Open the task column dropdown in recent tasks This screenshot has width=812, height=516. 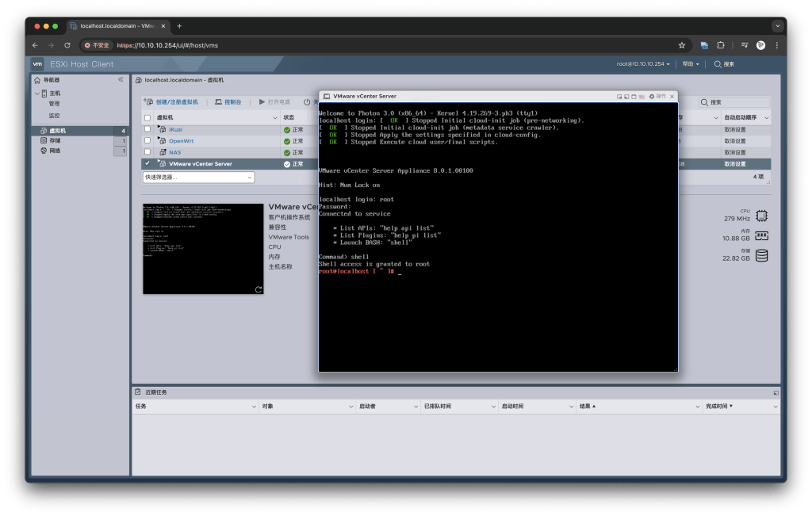254,407
